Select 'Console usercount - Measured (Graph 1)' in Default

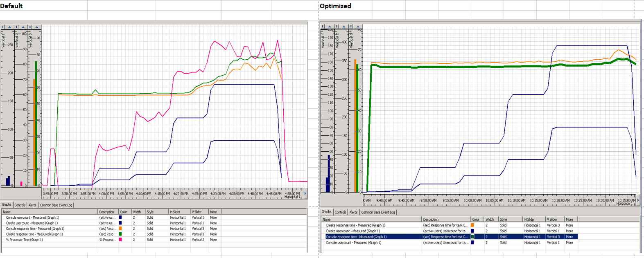click(x=32, y=218)
